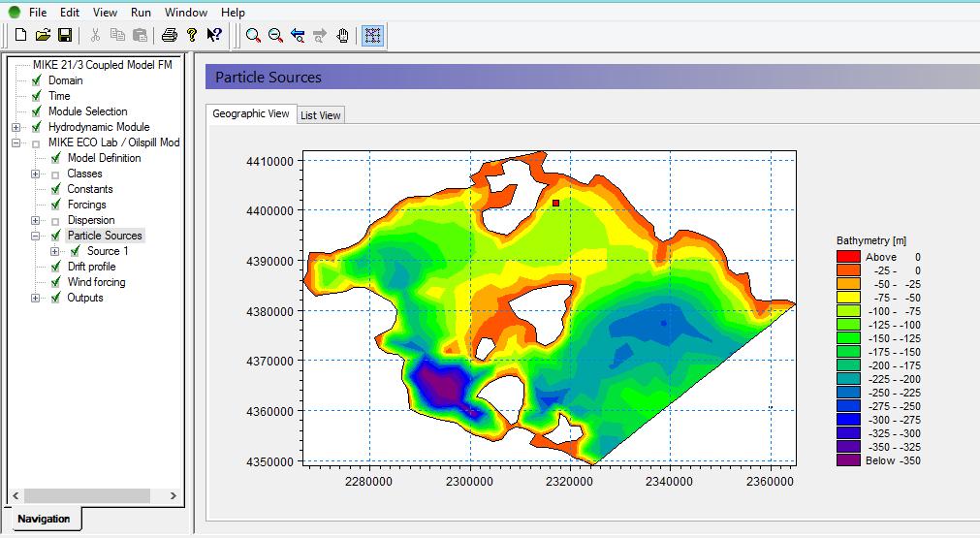This screenshot has height=538, width=980.
Task: Click the Classes empty checkbox
Action: coord(55,174)
